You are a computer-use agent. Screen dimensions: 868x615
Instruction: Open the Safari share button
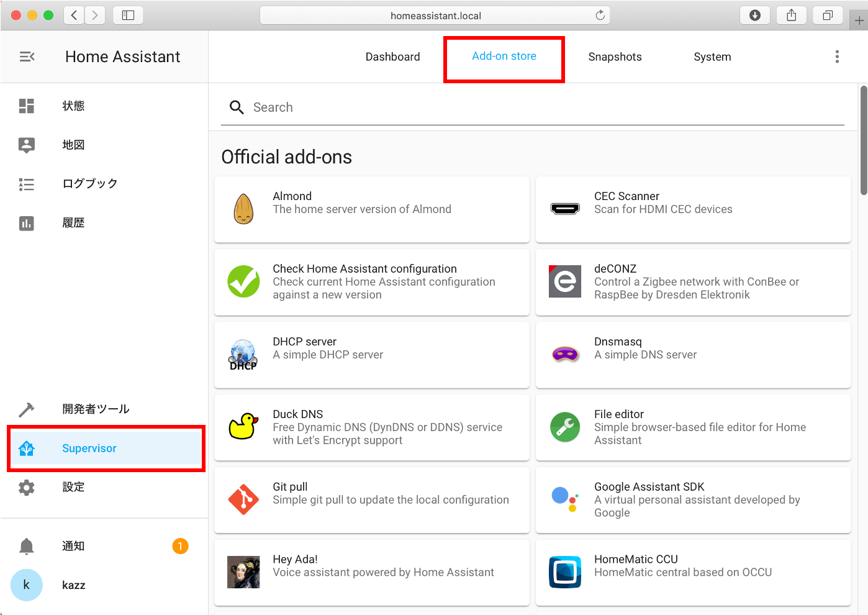pyautogui.click(x=792, y=16)
